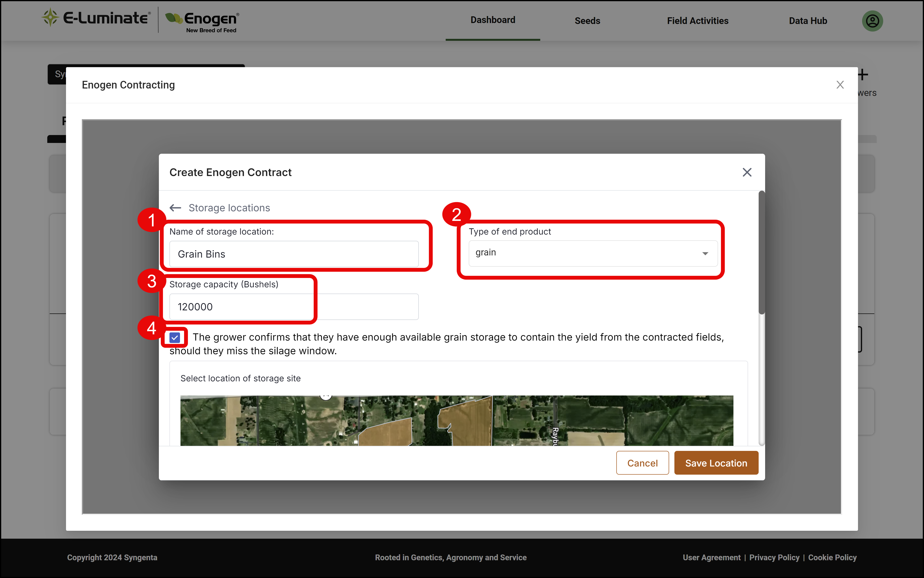Click the E-Luminate compass logo
The height and width of the screenshot is (578, 924).
pyautogui.click(x=50, y=17)
